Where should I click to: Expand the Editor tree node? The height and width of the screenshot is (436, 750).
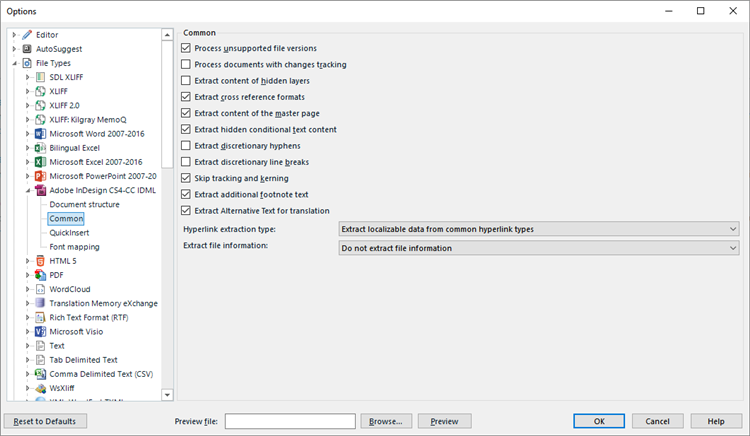click(14, 35)
